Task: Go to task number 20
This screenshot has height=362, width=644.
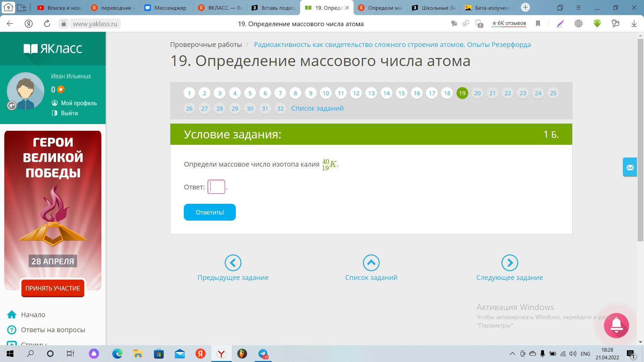Action: click(477, 93)
